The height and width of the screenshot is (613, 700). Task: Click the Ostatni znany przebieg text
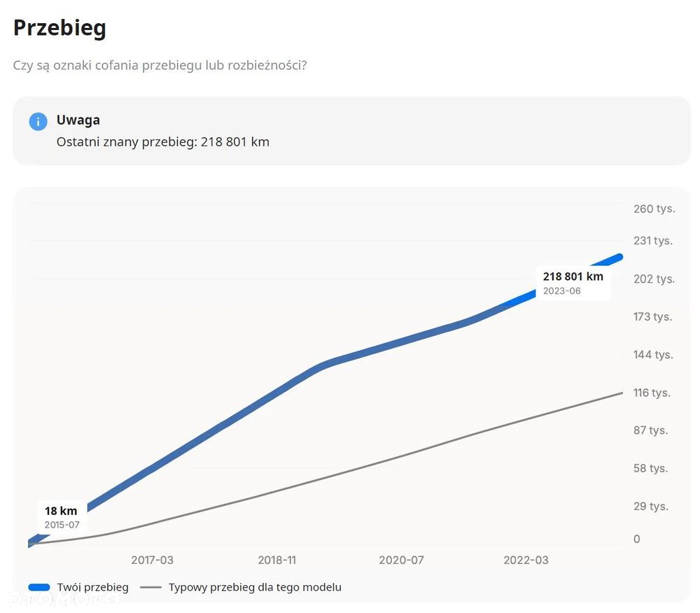pyautogui.click(x=162, y=141)
